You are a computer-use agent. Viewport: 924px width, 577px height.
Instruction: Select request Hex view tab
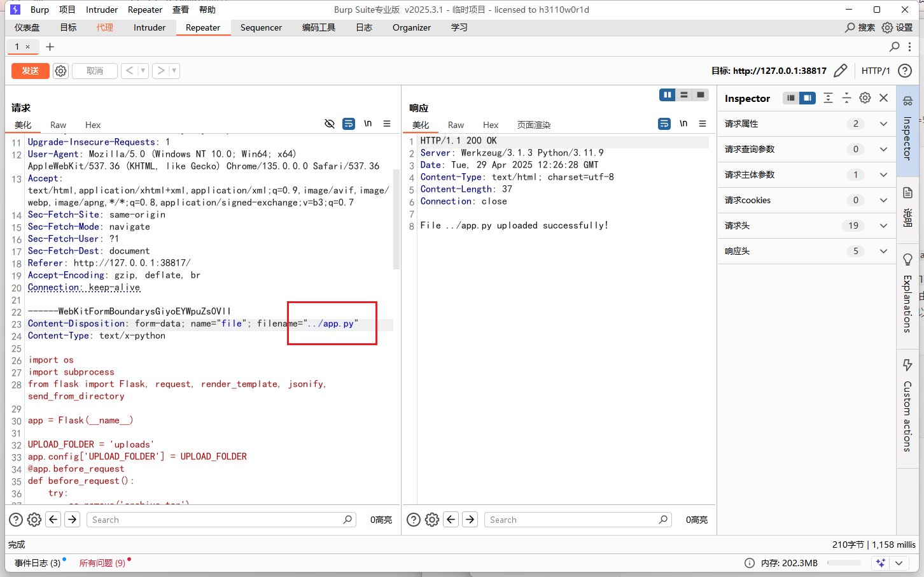93,125
